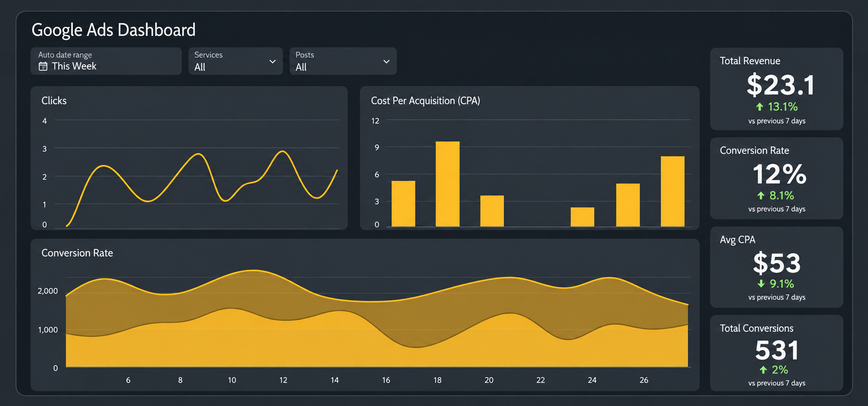Click the Services filter label
This screenshot has width=868, height=406.
(x=208, y=55)
